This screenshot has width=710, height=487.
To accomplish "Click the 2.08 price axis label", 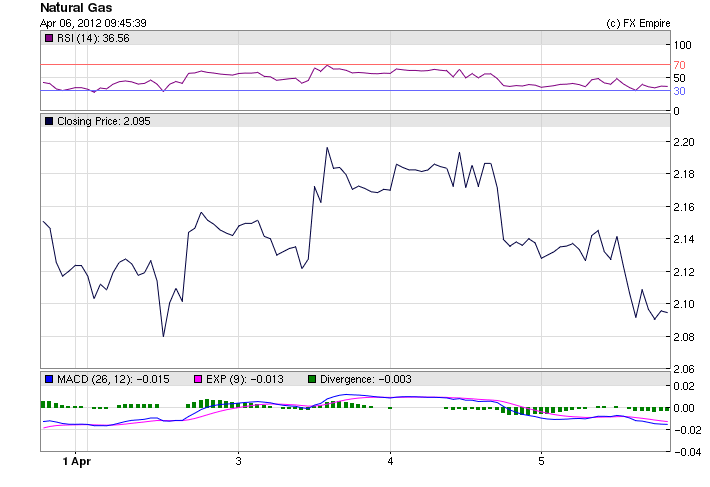I will coord(684,337).
